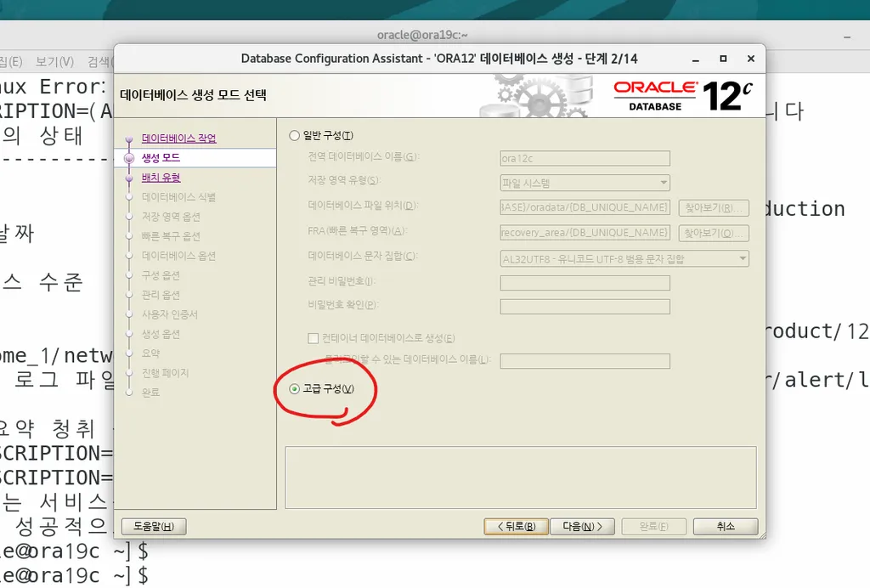This screenshot has width=870, height=588.
Task: Click the oracle@ora19c terminal title bar
Action: coord(422,35)
